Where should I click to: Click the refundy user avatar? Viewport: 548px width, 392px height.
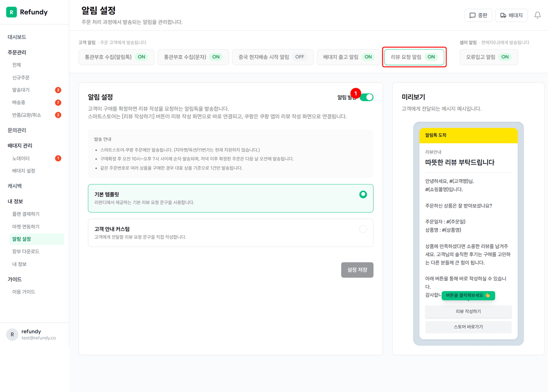pyautogui.click(x=12, y=334)
